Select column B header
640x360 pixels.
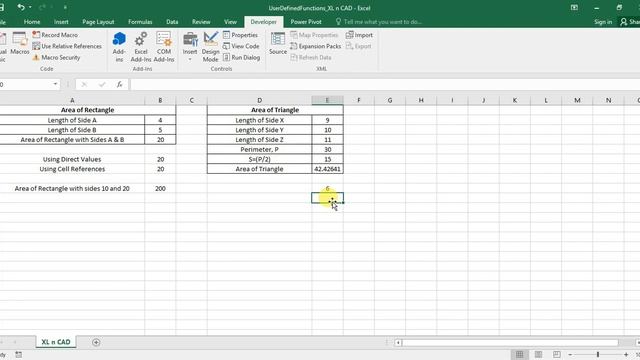[x=160, y=100]
